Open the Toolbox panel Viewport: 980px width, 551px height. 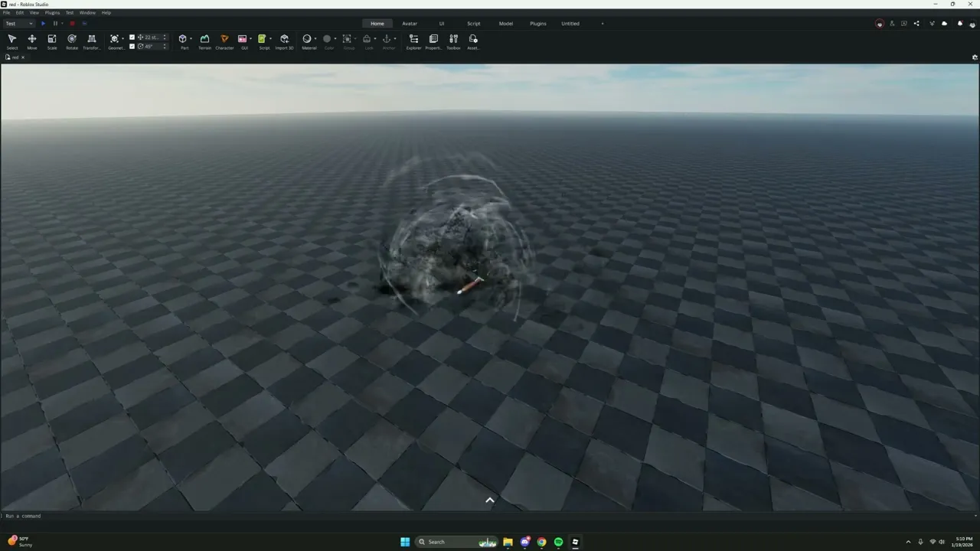click(x=453, y=41)
